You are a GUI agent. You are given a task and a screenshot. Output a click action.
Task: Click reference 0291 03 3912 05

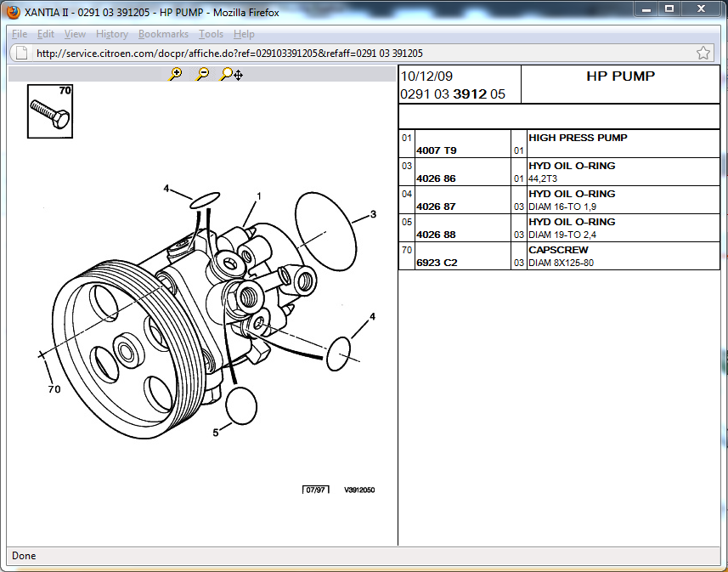[x=453, y=93]
